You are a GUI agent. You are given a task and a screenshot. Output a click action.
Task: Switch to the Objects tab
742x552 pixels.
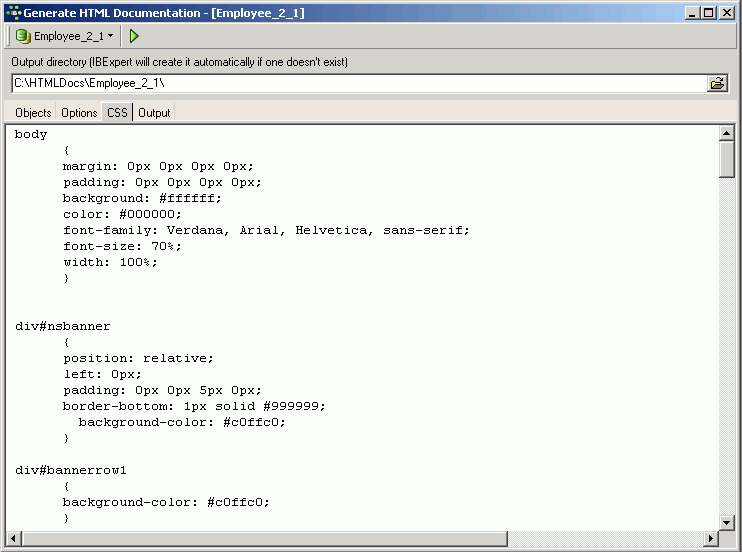click(x=33, y=113)
